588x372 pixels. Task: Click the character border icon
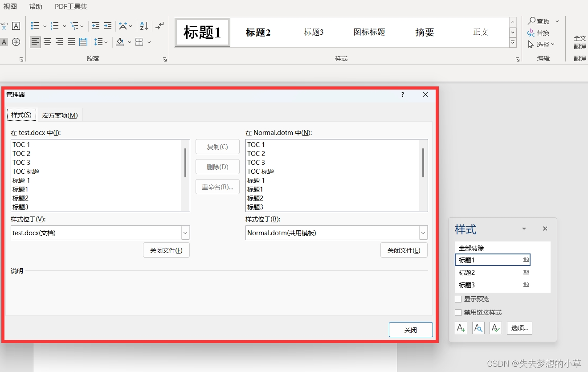coord(16,26)
